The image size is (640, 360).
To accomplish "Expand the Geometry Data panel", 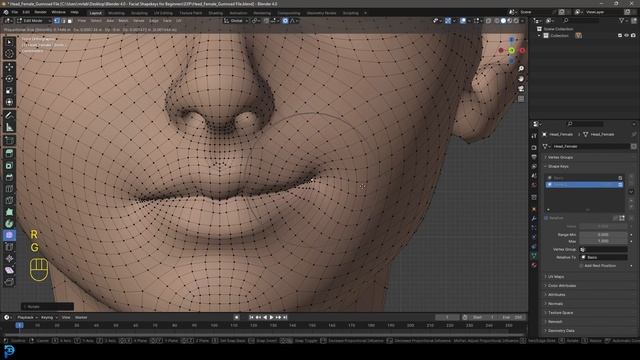I will click(x=561, y=331).
